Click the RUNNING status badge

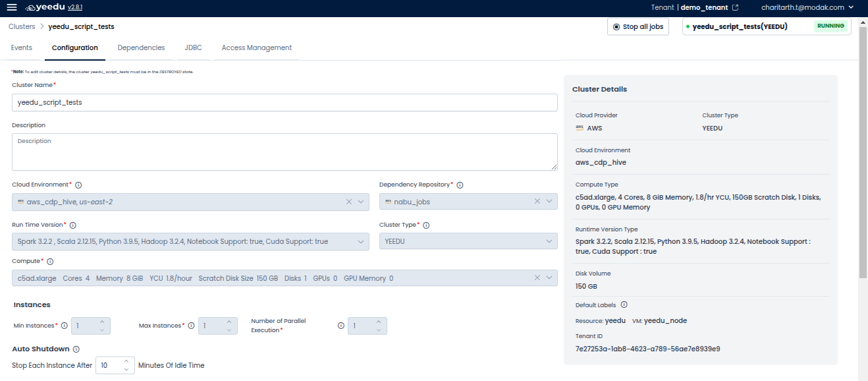click(830, 26)
